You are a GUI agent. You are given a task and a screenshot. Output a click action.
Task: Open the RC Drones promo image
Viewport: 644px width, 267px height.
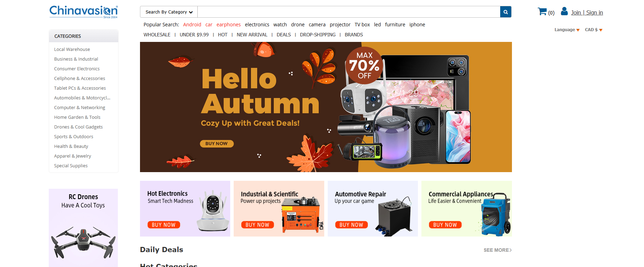(x=83, y=228)
